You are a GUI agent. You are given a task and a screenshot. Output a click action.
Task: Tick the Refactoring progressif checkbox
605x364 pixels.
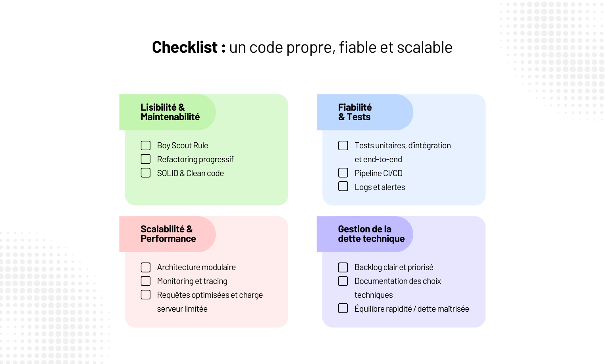pyautogui.click(x=146, y=159)
